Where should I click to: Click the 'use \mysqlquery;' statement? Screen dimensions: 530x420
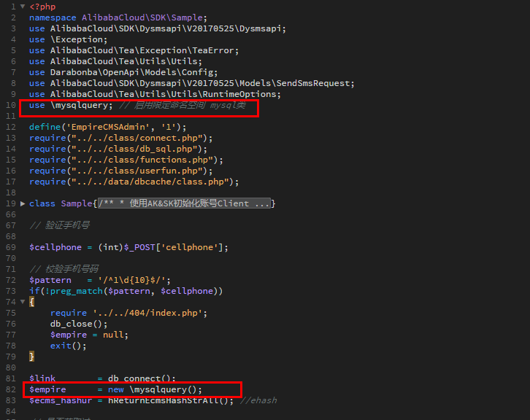71,105
